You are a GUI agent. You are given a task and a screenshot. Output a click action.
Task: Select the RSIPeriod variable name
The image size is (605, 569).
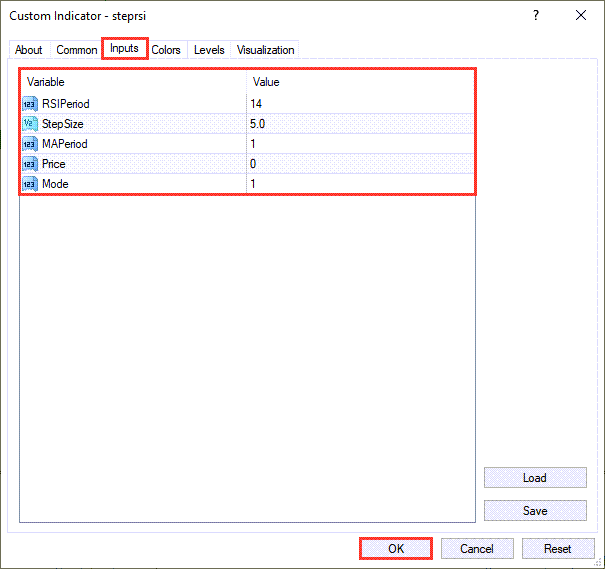pos(66,104)
